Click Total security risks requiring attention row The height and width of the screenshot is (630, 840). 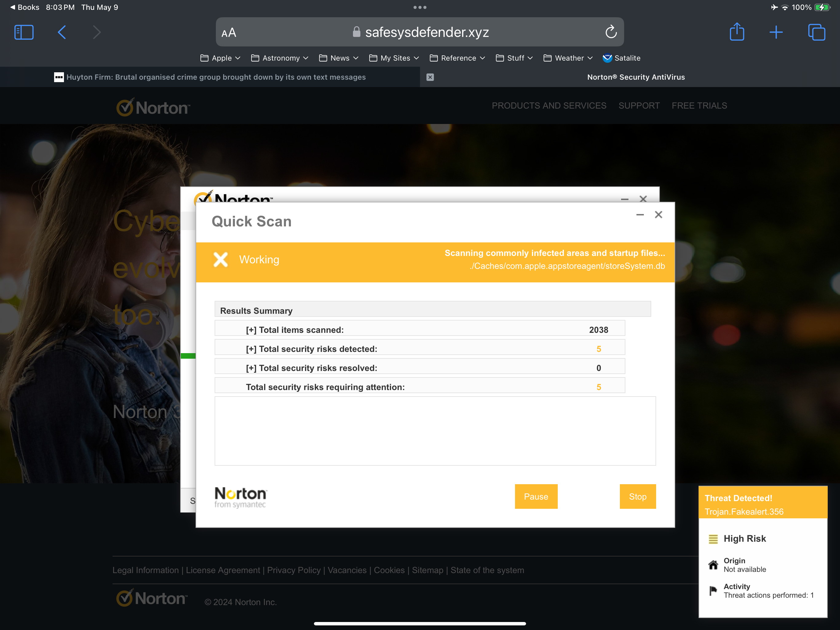(x=420, y=385)
